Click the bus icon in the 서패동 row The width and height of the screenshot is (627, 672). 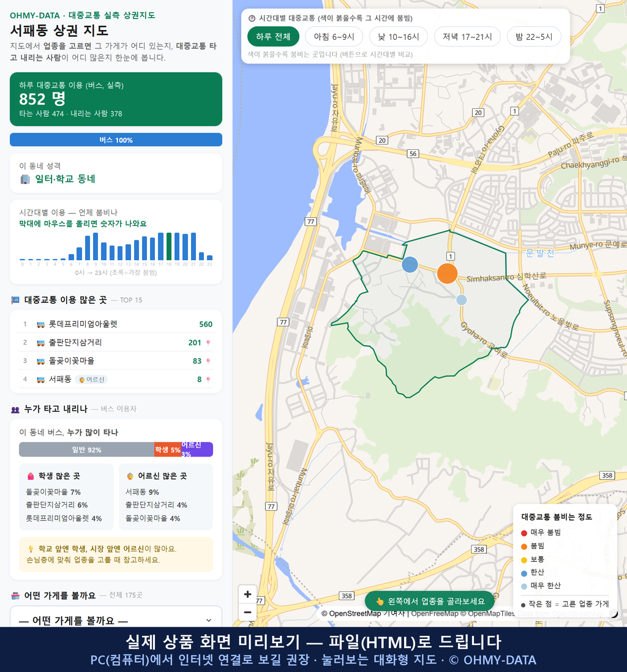[41, 379]
